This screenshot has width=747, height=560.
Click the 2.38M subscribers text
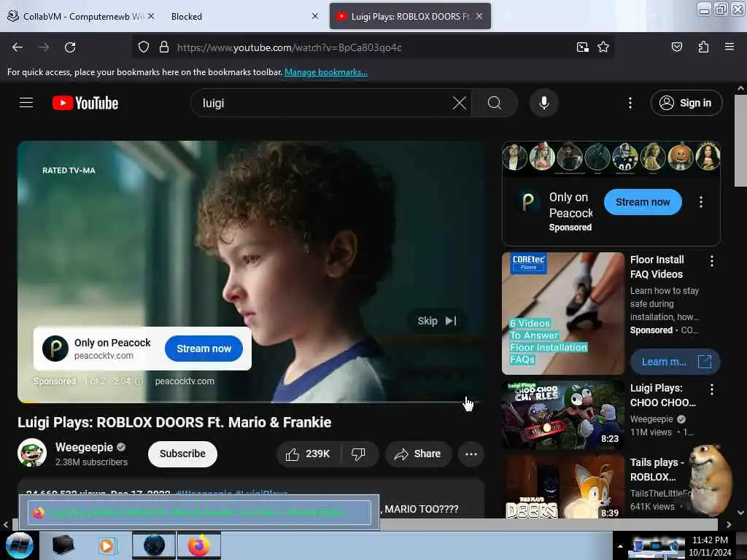[x=91, y=462]
